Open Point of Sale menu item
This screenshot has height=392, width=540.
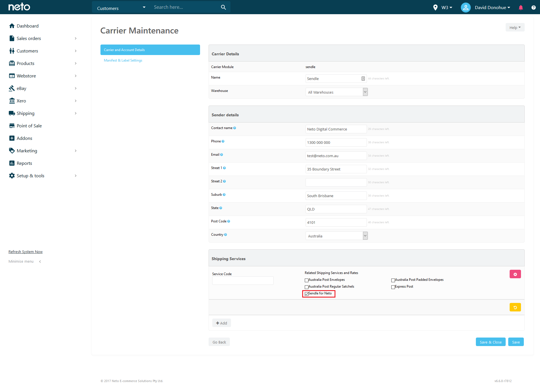[29, 126]
